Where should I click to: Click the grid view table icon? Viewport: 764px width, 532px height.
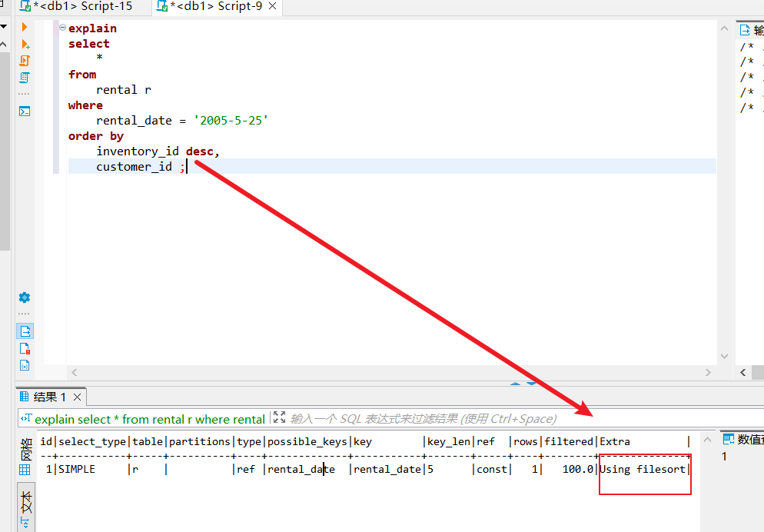[x=25, y=469]
